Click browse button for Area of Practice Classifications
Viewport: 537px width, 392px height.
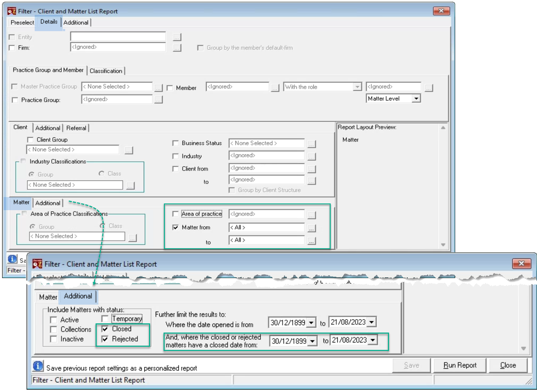(132, 238)
